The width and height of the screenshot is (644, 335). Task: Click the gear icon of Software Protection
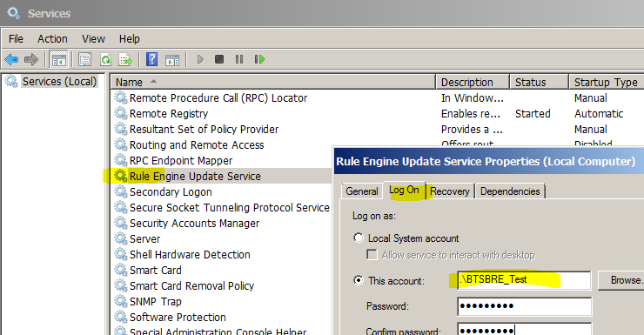pos(121,317)
